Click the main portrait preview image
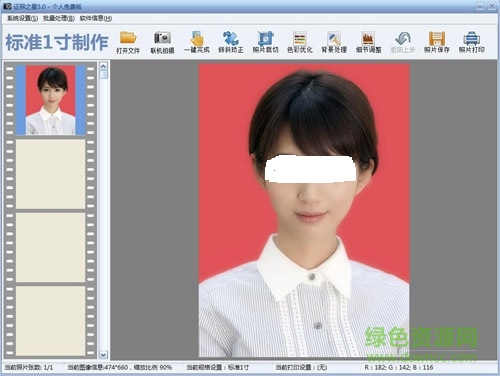The image size is (500, 376). (304, 210)
